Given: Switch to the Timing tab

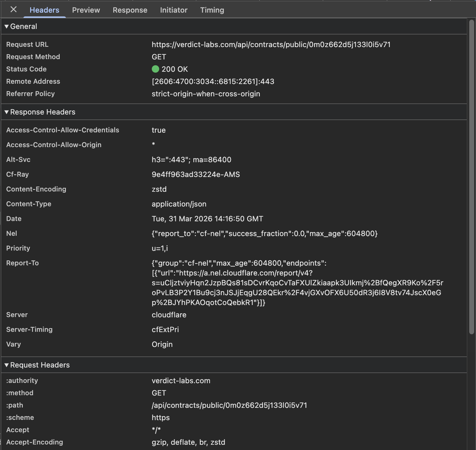Looking at the screenshot, I should [x=212, y=10].
